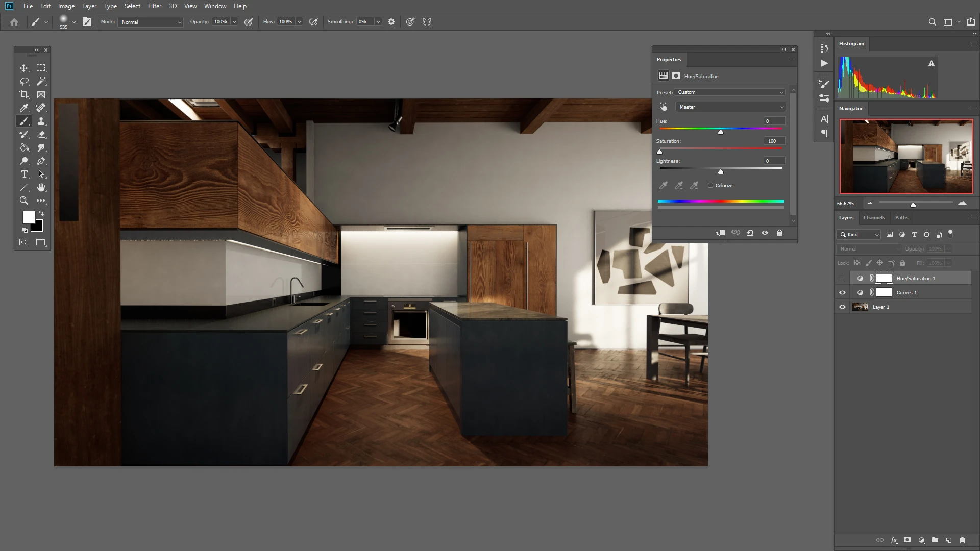Image resolution: width=980 pixels, height=551 pixels.
Task: Select the Eyedropper tool in the toolbox
Action: tap(24, 108)
